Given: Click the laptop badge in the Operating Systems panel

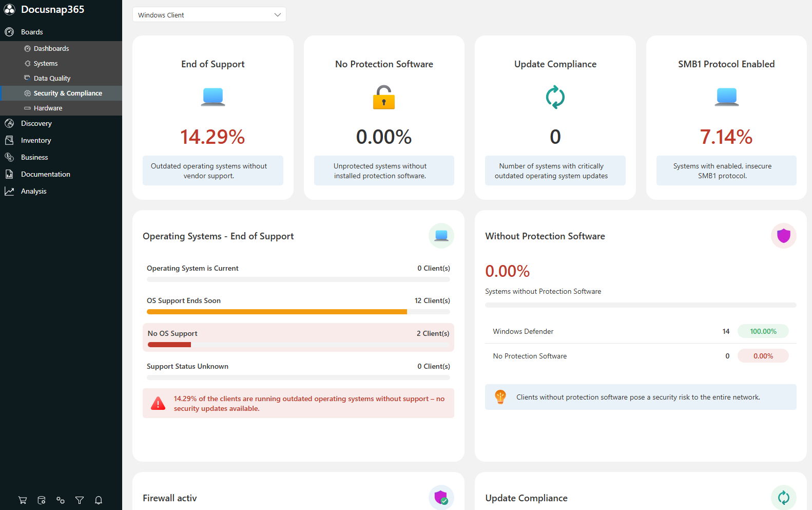Looking at the screenshot, I should pos(441,236).
